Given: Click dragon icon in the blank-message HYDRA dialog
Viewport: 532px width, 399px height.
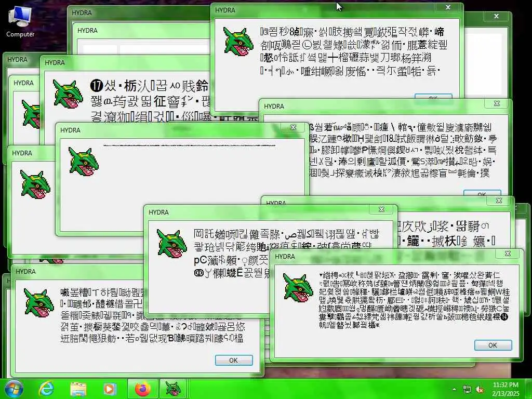Looking at the screenshot, I should 84,161.
